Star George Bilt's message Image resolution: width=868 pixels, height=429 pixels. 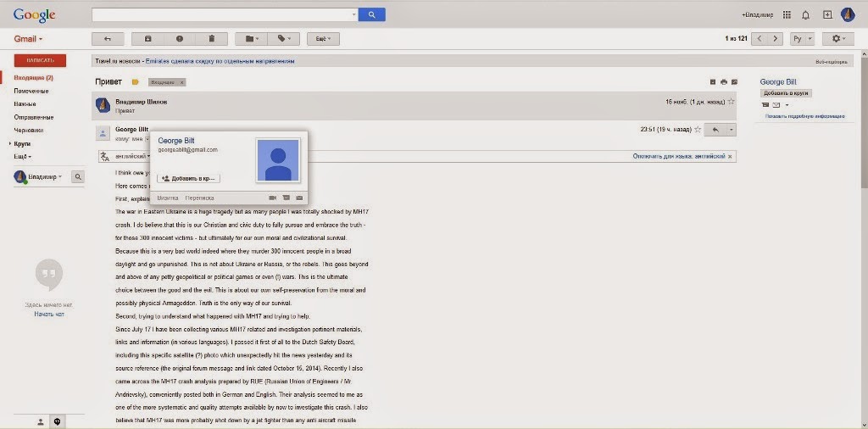[x=698, y=130]
